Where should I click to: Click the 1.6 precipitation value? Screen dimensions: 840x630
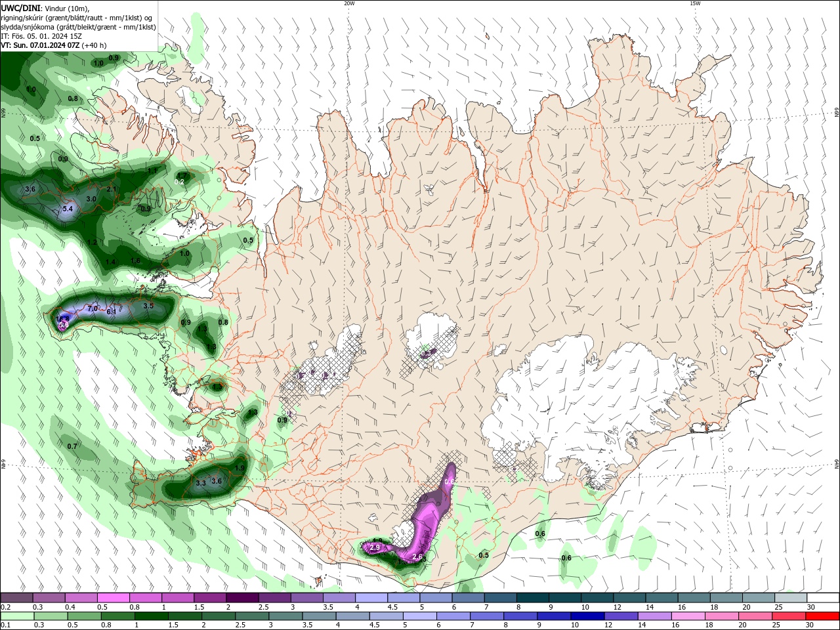pyautogui.click(x=135, y=261)
